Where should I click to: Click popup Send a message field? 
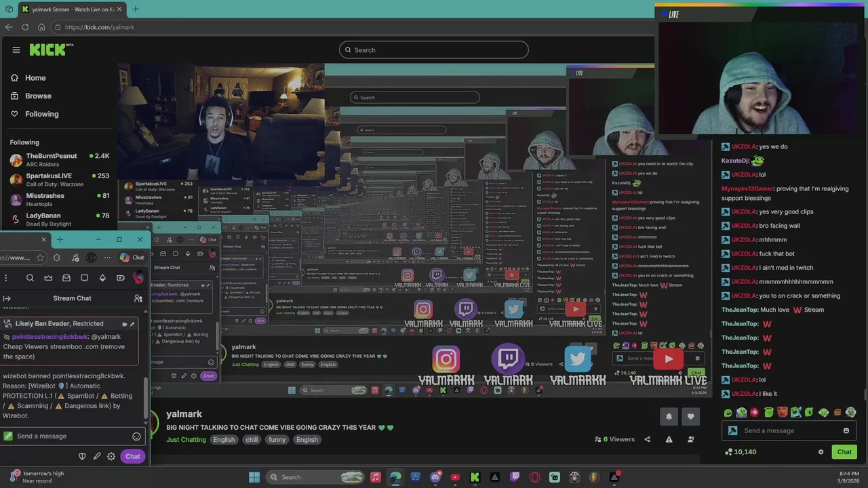[x=72, y=436]
